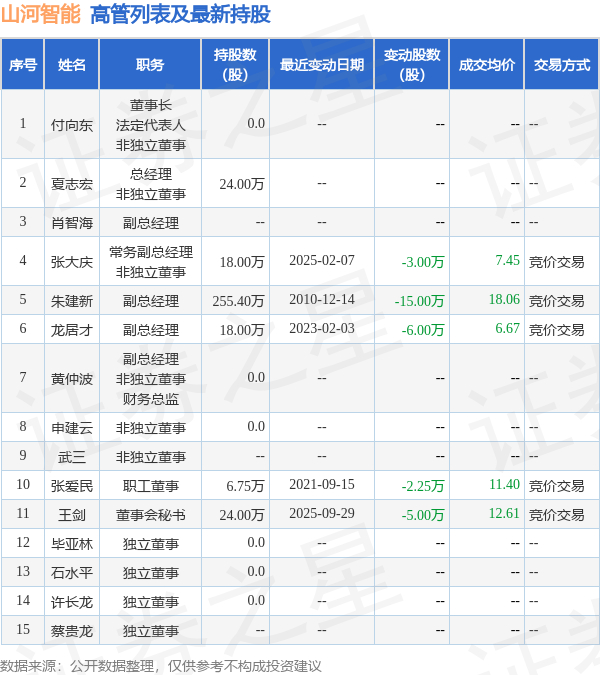The height and width of the screenshot is (675, 600).
Task: Click row number 15
Action: pyautogui.click(x=23, y=629)
